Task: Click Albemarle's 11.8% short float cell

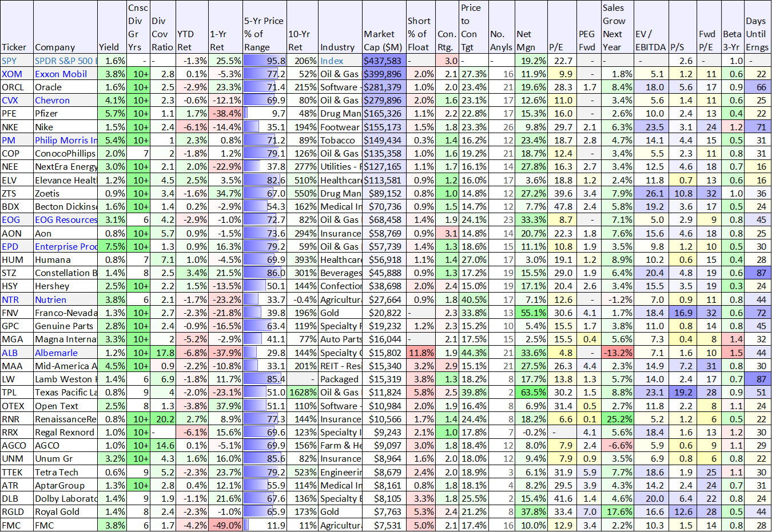Action: click(x=421, y=353)
